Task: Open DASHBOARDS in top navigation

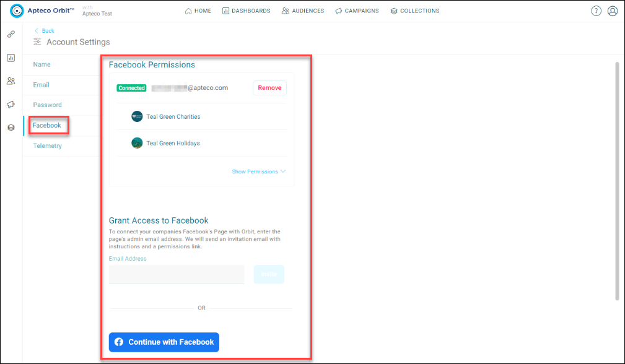Action: point(247,11)
